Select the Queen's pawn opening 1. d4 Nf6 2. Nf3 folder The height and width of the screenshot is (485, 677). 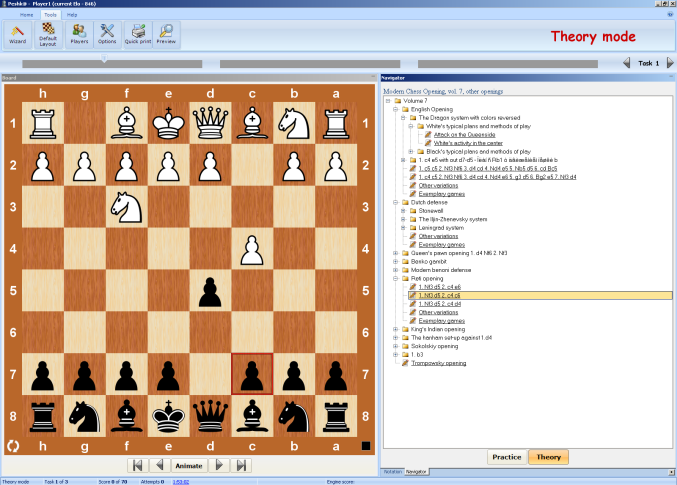click(x=459, y=253)
